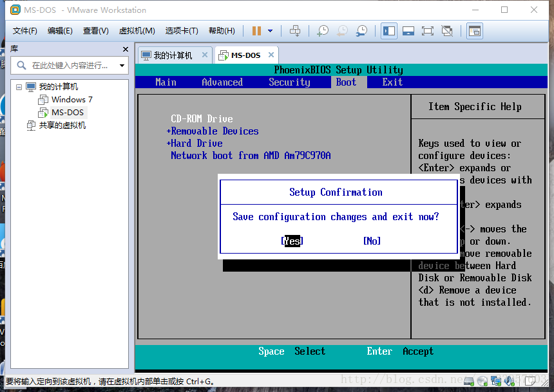Select 共享的虚拟机 in library
The width and height of the screenshot is (554, 392).
pos(62,126)
